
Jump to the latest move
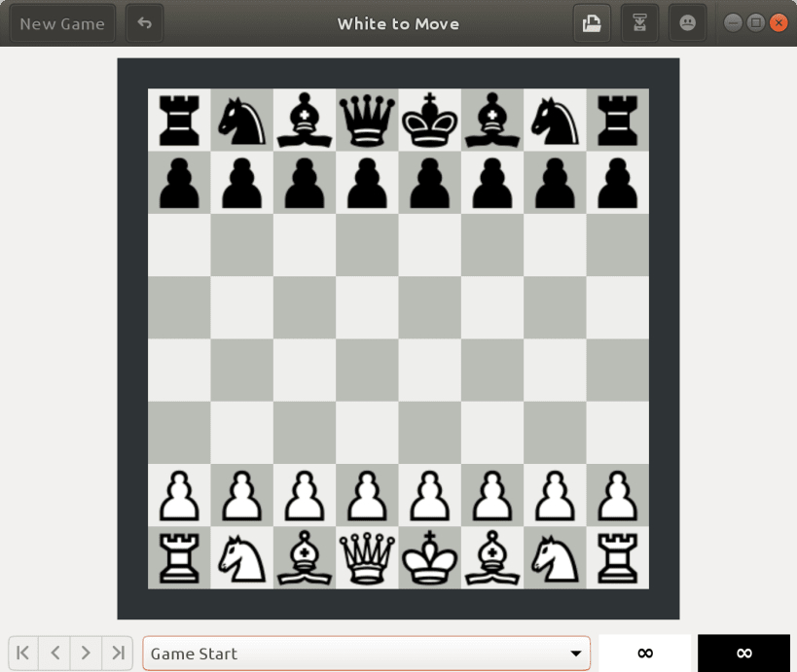tap(118, 653)
